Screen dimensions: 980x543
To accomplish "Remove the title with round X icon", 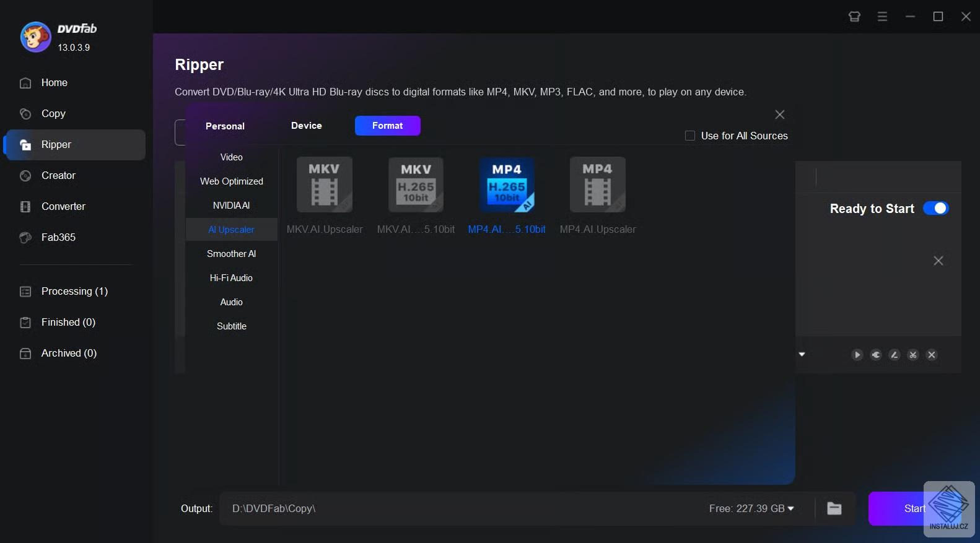I will pos(932,355).
